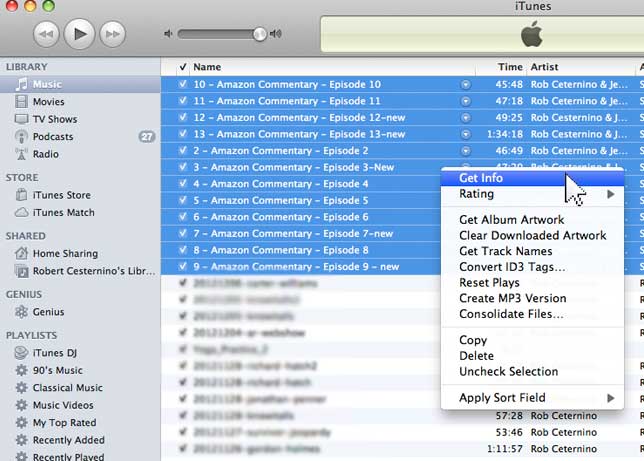Sort by the Artist column header
This screenshot has height=461, width=644.
pos(581,67)
